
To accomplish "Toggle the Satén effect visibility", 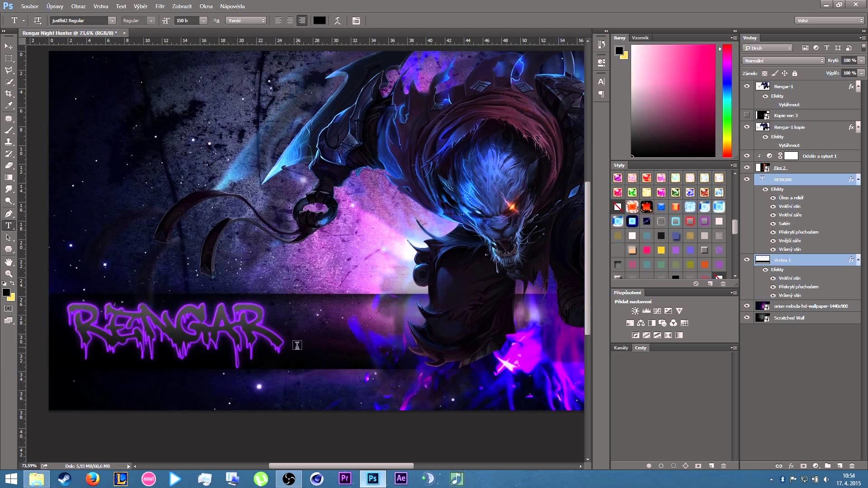I will pyautogui.click(x=773, y=224).
